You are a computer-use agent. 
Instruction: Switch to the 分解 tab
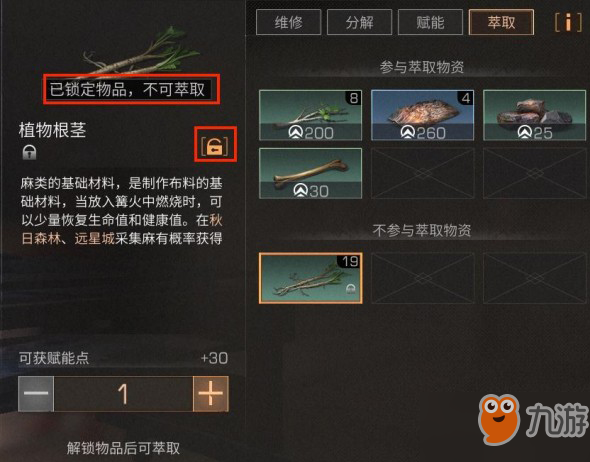pos(359,22)
